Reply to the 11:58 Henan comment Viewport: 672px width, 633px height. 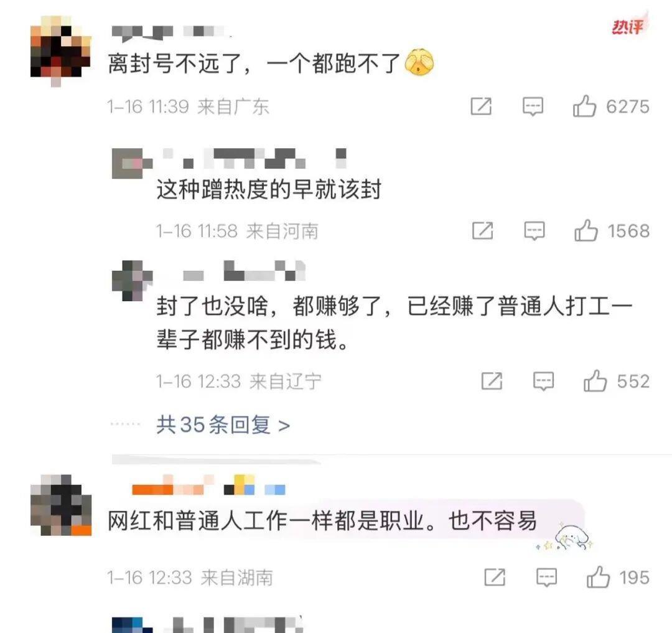[534, 230]
